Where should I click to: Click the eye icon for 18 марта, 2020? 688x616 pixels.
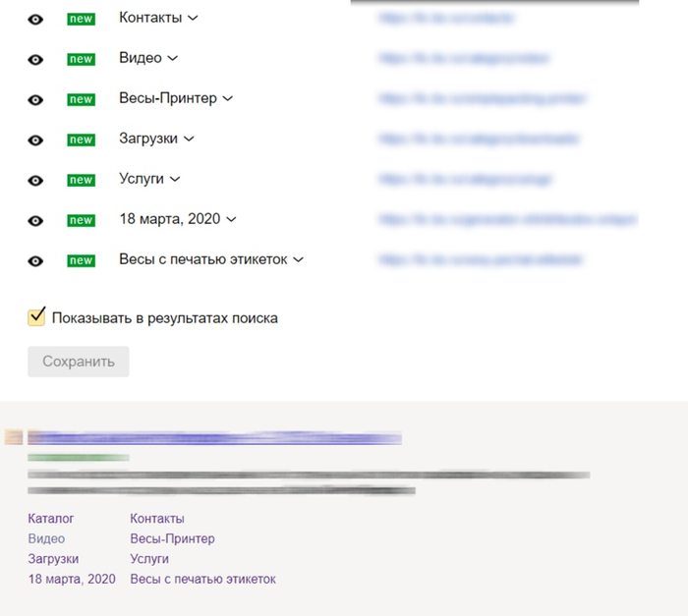35,220
